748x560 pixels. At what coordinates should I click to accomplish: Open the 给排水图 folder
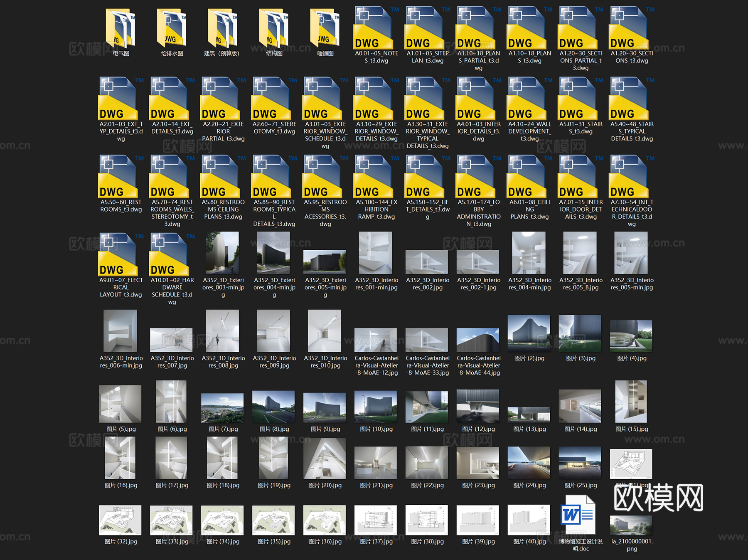(x=172, y=28)
